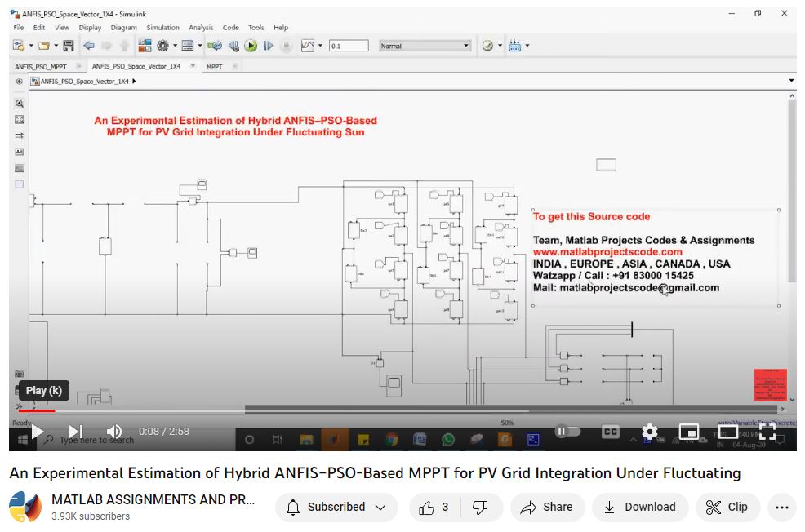Open YouTube player settings gear
The image size is (805, 532).
click(649, 432)
